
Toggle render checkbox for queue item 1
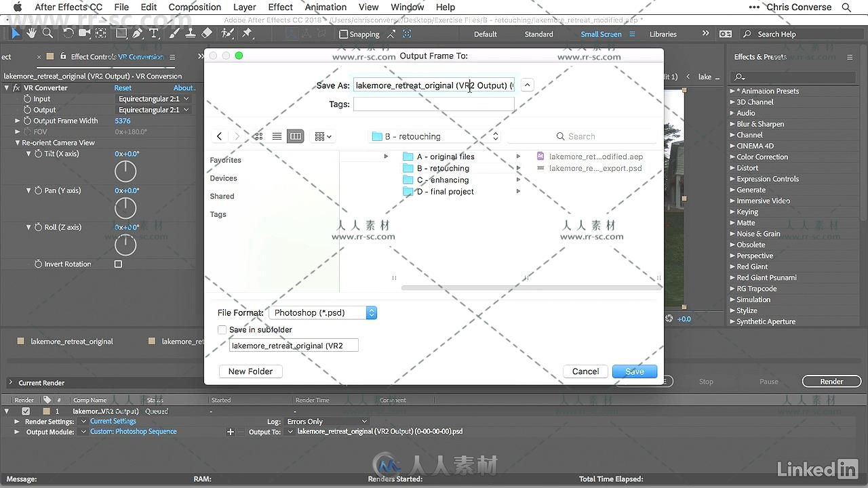coord(26,411)
